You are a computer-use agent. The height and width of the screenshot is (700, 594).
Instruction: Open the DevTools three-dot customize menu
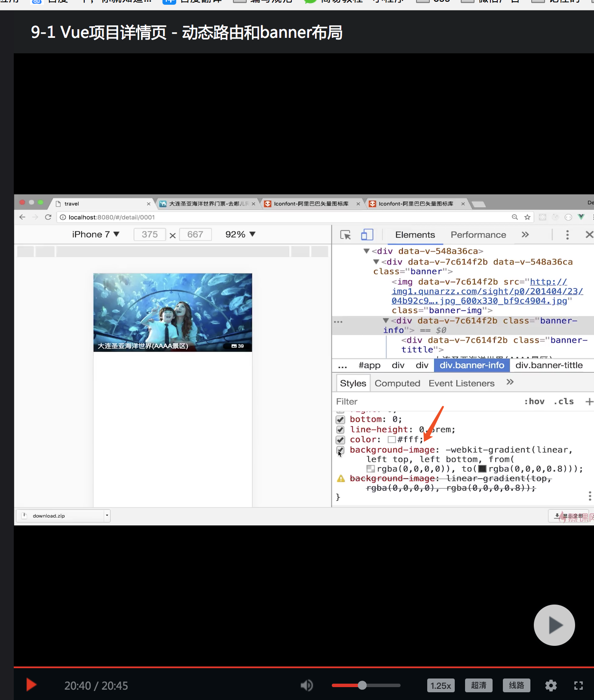pyautogui.click(x=567, y=235)
